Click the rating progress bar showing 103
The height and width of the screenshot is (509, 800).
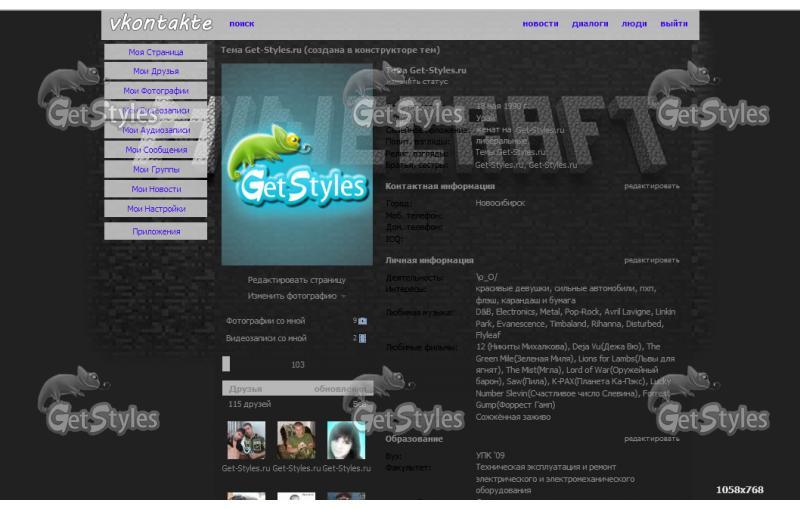click(x=297, y=364)
